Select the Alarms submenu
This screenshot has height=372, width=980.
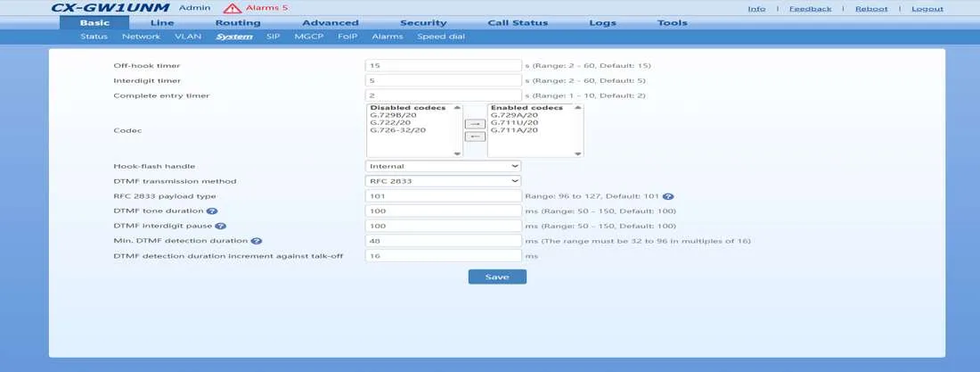click(388, 37)
